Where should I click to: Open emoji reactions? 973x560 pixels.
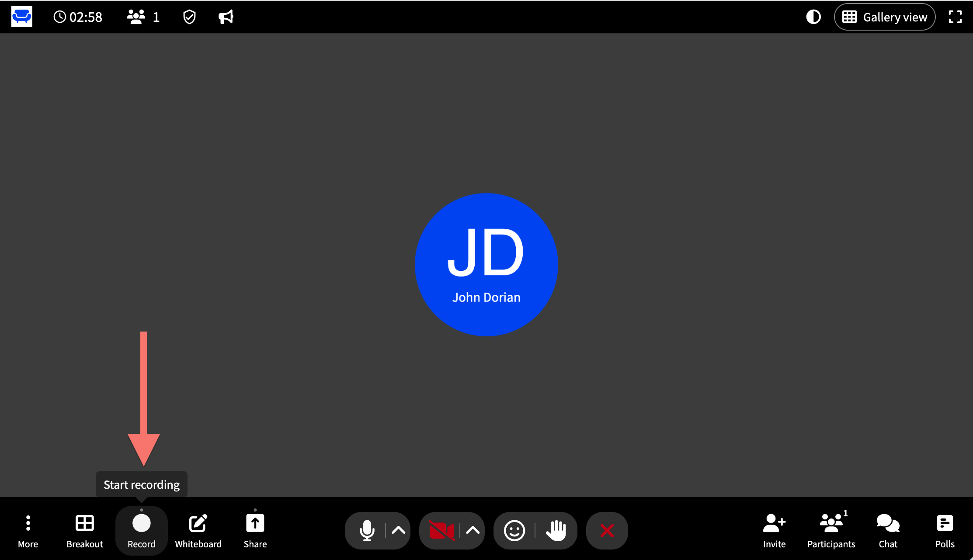[514, 531]
